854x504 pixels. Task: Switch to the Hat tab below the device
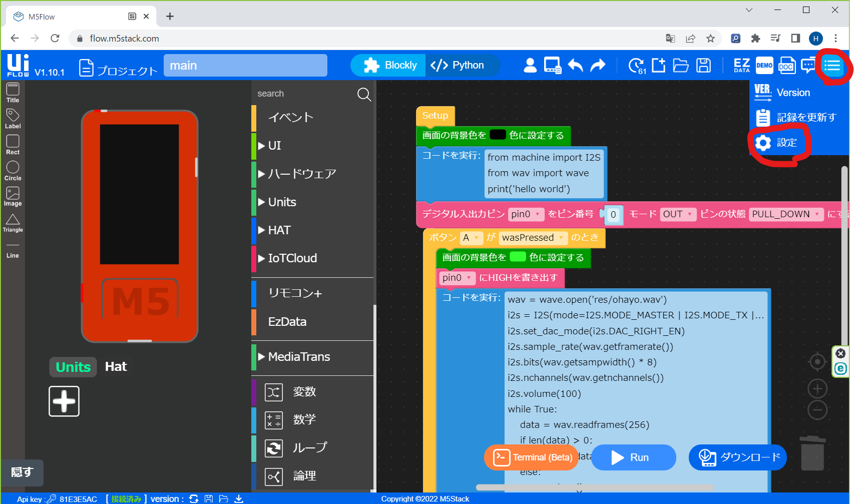[x=116, y=366]
